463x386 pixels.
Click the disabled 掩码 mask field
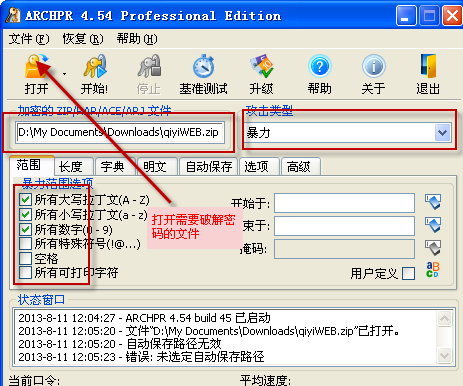[344, 249]
